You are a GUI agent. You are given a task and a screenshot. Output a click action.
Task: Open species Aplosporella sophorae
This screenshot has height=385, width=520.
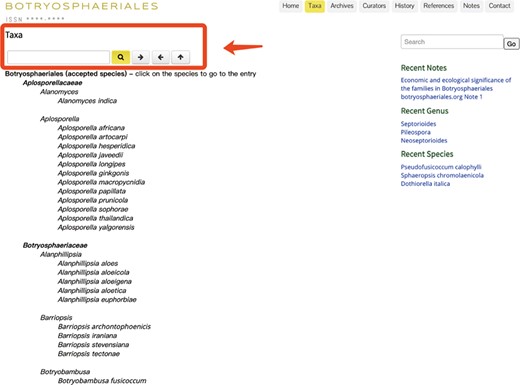click(x=93, y=209)
